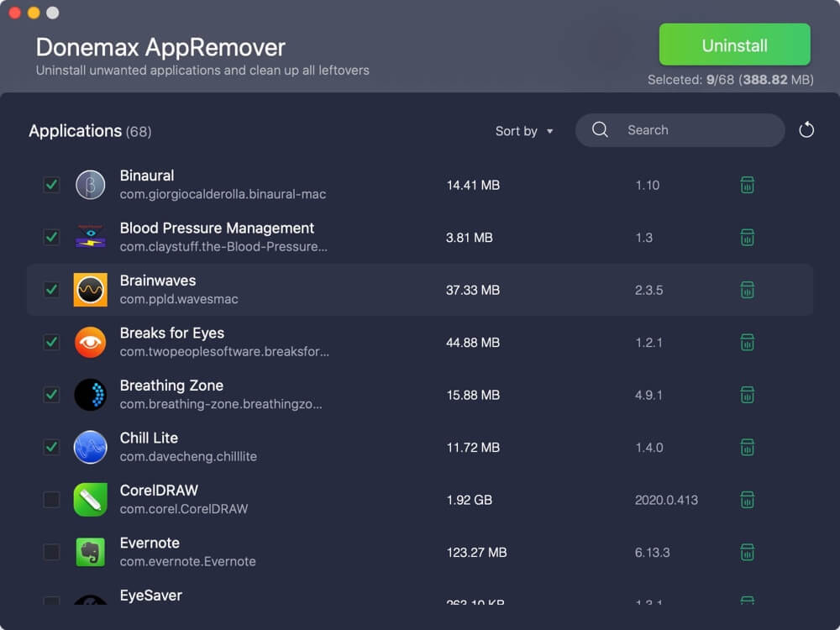The image size is (840, 630).
Task: Select the Breathing Zone application name
Action: 171,386
